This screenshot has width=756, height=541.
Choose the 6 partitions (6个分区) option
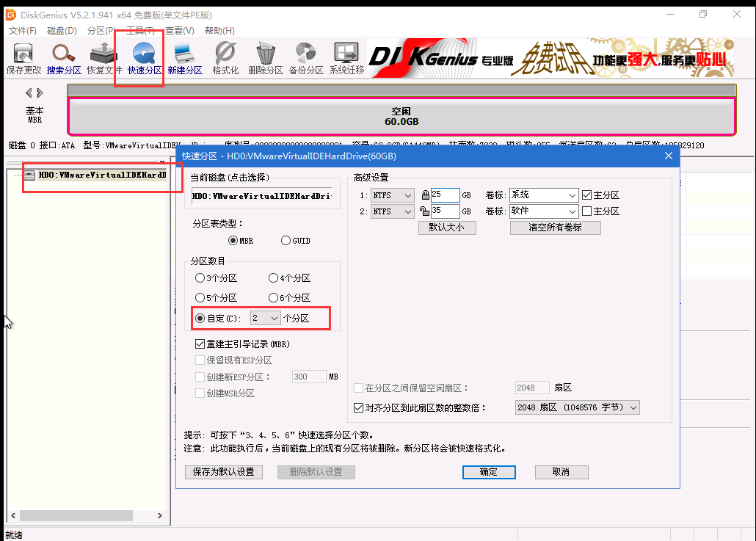click(273, 298)
